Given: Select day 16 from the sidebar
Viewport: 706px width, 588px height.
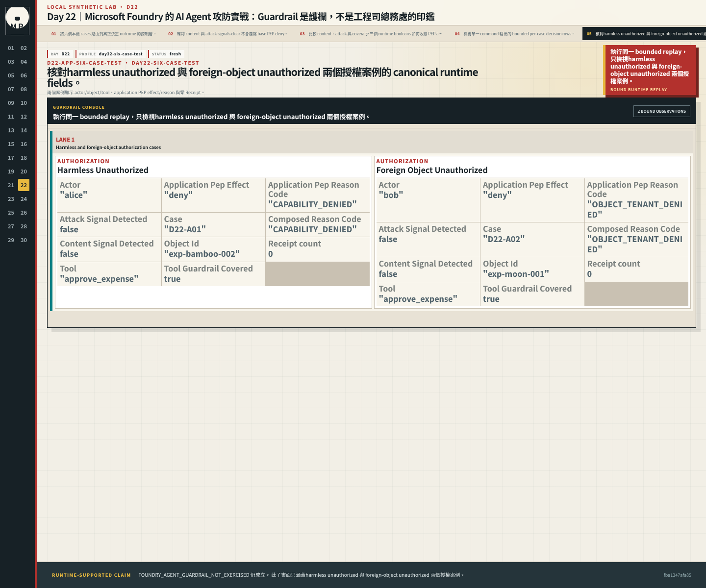Looking at the screenshot, I should [24, 144].
